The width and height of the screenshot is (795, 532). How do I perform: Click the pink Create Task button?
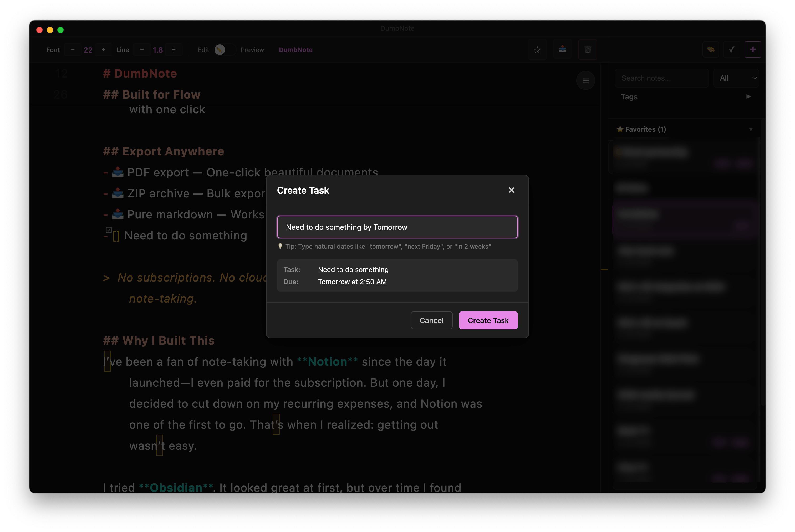488,320
